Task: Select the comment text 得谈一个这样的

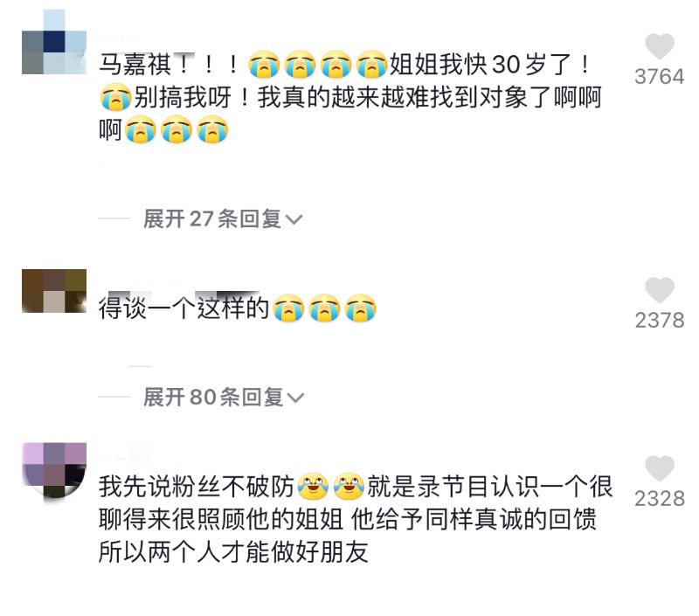Action: pos(183,308)
